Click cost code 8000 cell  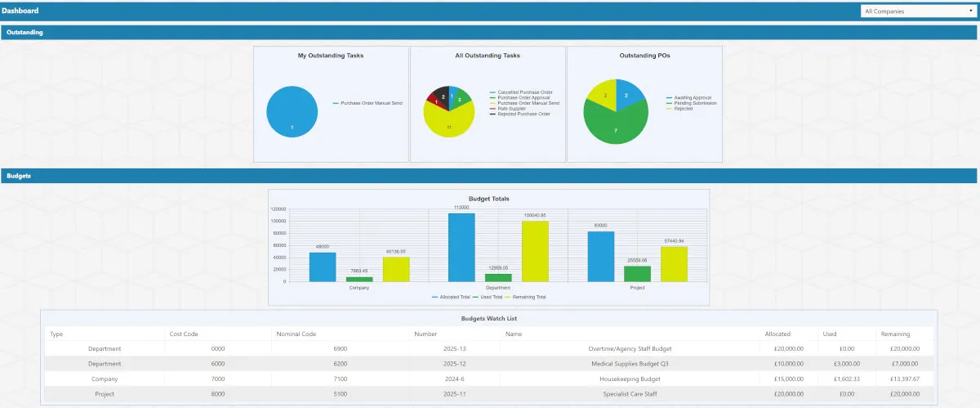(217, 394)
